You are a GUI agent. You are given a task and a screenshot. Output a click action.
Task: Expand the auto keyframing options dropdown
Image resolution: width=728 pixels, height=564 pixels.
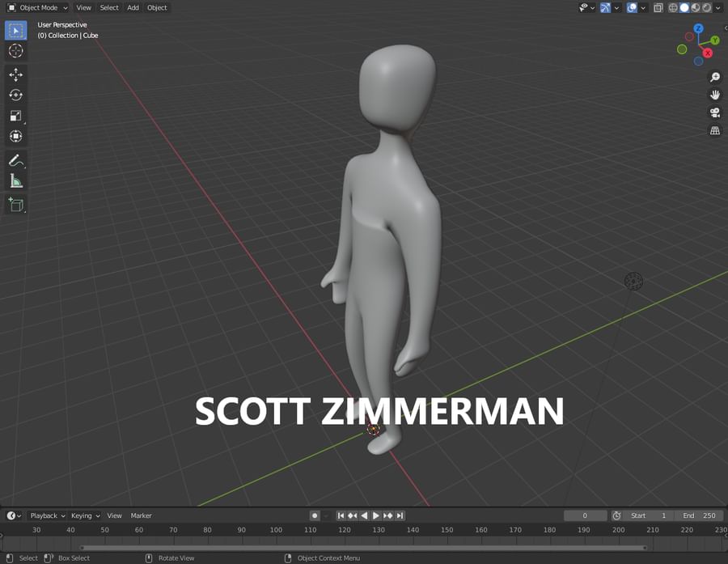point(326,515)
